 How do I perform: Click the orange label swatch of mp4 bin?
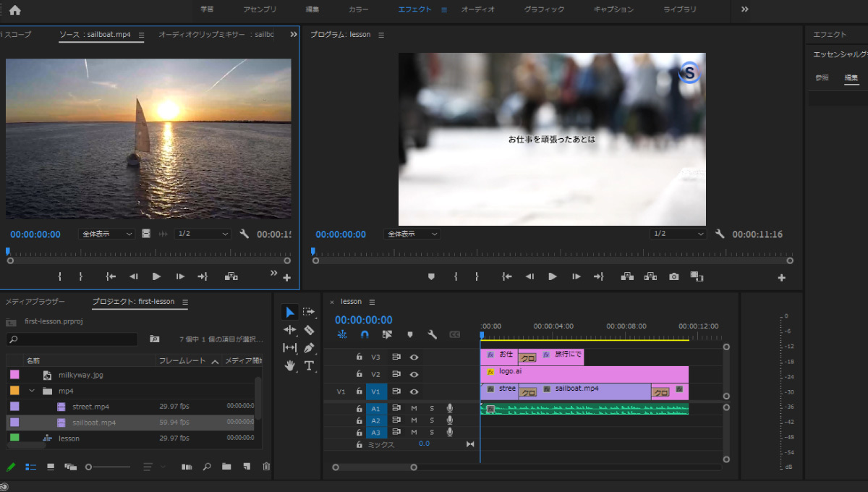click(x=14, y=391)
